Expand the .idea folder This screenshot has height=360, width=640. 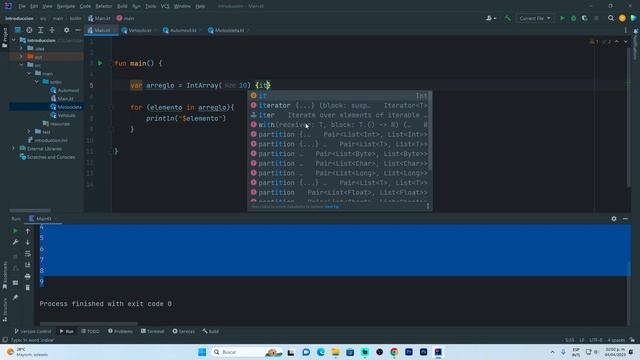pyautogui.click(x=22, y=49)
